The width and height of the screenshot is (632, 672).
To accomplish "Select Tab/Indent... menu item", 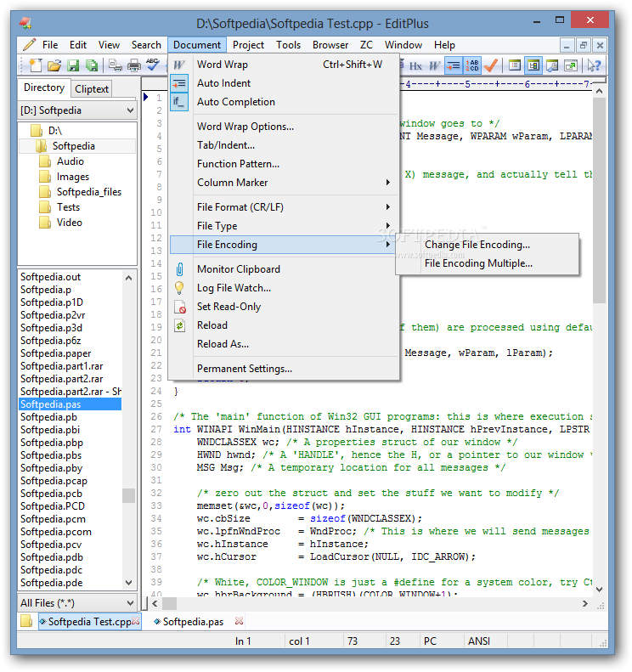I will click(284, 145).
